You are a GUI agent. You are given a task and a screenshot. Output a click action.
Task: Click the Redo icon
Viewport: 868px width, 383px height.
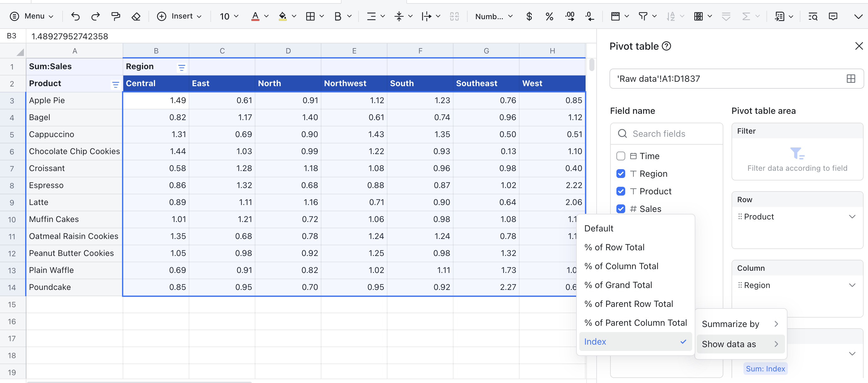[x=95, y=16]
